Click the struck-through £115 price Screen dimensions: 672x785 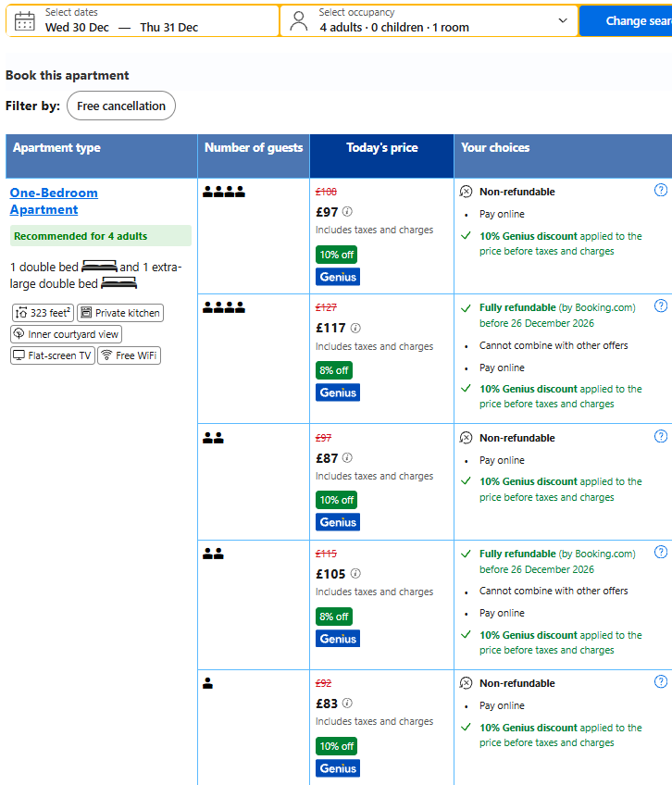tap(326, 554)
